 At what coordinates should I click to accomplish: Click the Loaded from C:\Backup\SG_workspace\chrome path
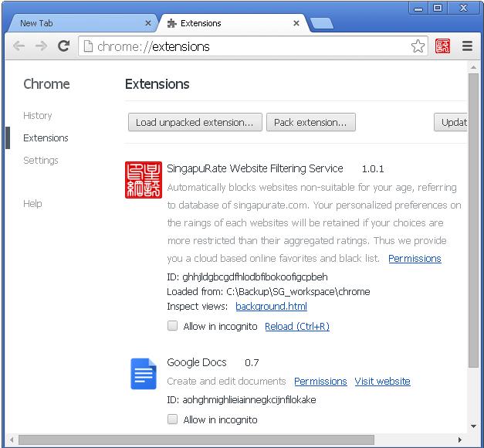click(268, 292)
